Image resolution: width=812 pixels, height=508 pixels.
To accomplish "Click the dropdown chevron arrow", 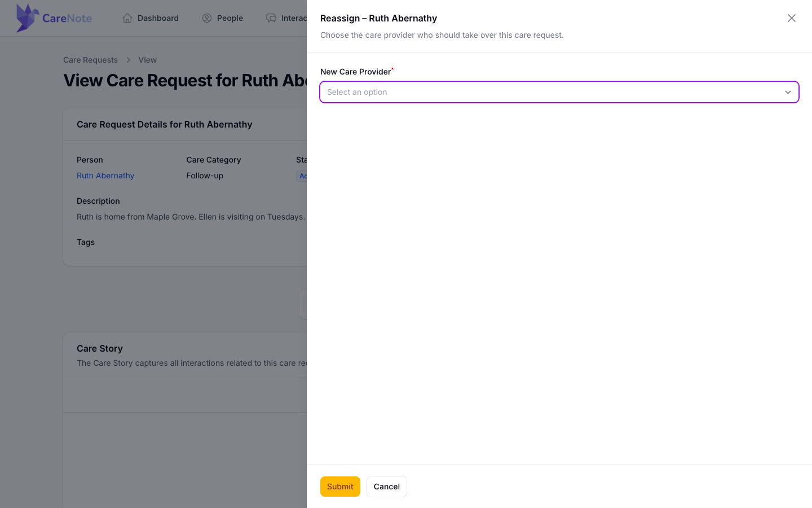I will (x=788, y=92).
